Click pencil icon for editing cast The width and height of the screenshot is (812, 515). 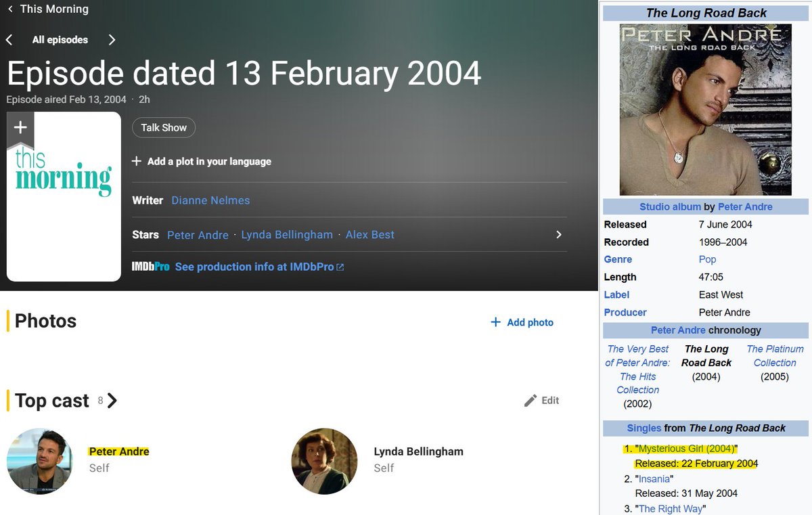(531, 401)
